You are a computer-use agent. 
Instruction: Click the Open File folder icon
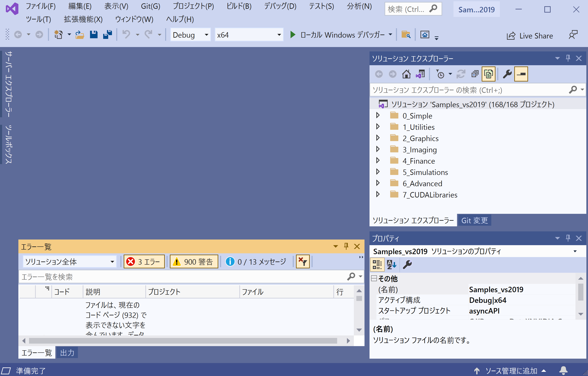(x=80, y=35)
